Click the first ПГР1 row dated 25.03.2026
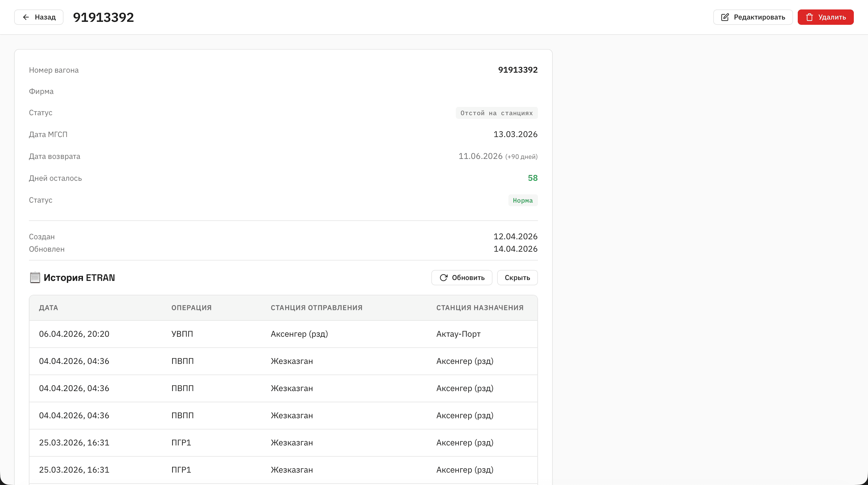 tap(181, 442)
